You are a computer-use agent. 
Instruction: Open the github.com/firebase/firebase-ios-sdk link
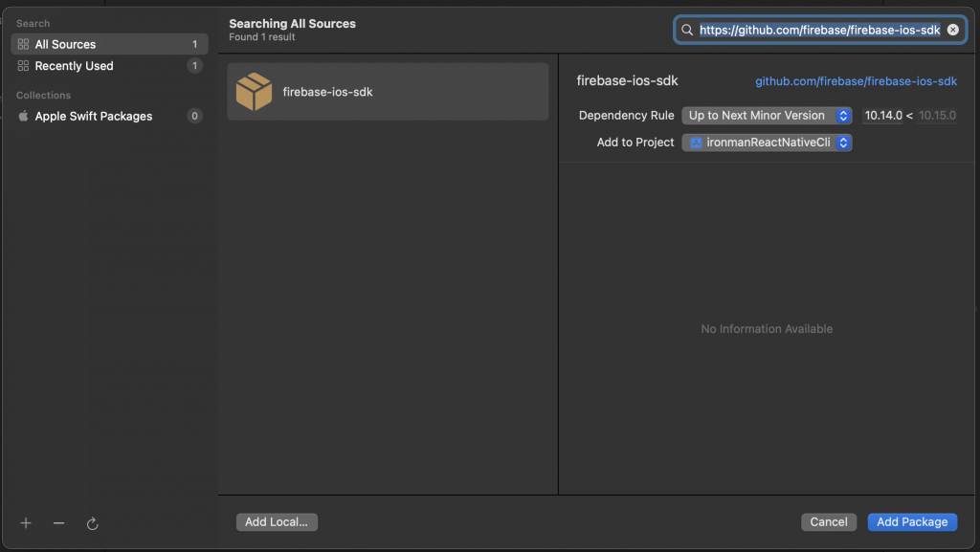[x=856, y=81]
